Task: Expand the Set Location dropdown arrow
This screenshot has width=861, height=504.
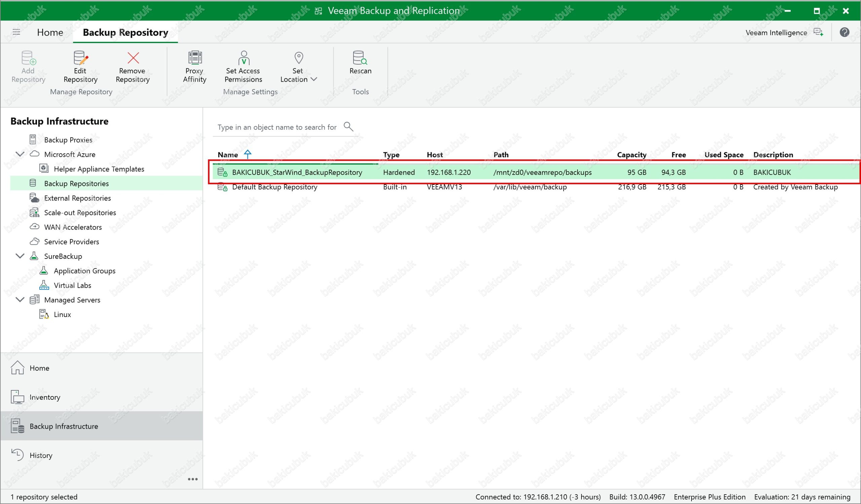Action: tap(314, 79)
